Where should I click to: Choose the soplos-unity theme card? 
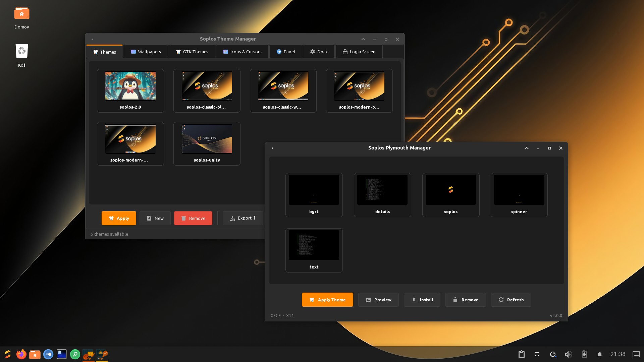click(207, 143)
